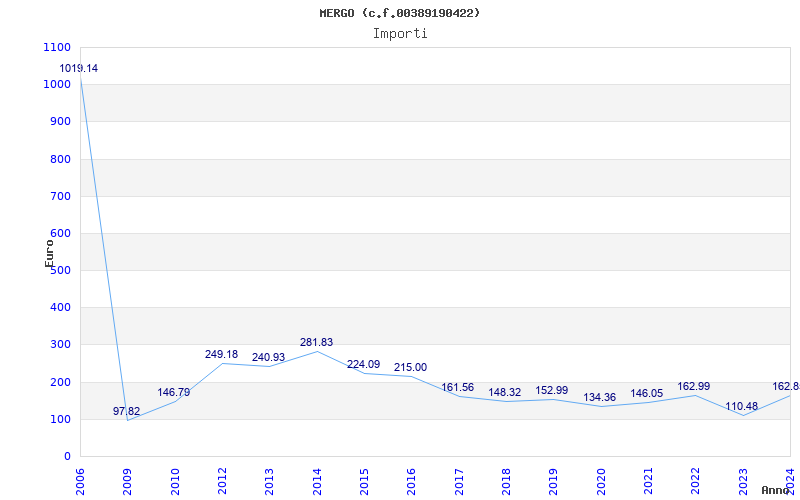Click the x-axis year 2022
The width and height of the screenshot is (800, 500).
[x=695, y=482]
